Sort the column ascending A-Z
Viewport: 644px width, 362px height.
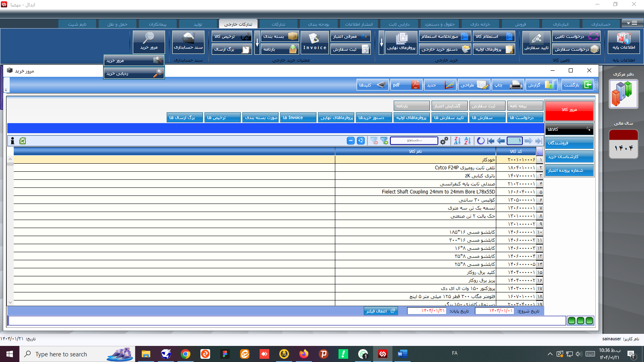coord(466,141)
